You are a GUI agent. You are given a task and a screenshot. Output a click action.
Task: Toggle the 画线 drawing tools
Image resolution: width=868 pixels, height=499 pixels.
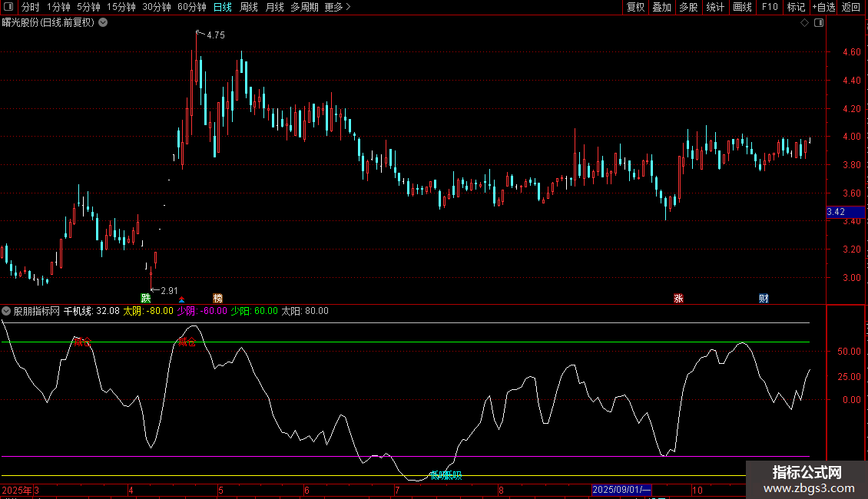[742, 7]
